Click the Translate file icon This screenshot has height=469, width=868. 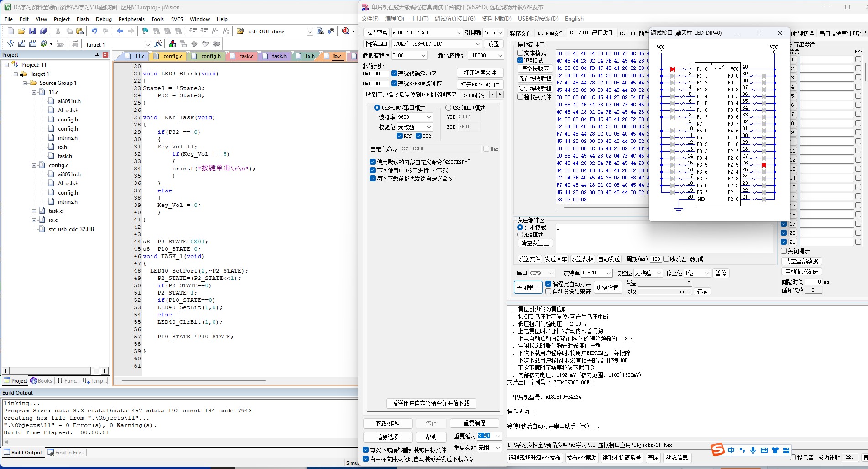pos(10,44)
